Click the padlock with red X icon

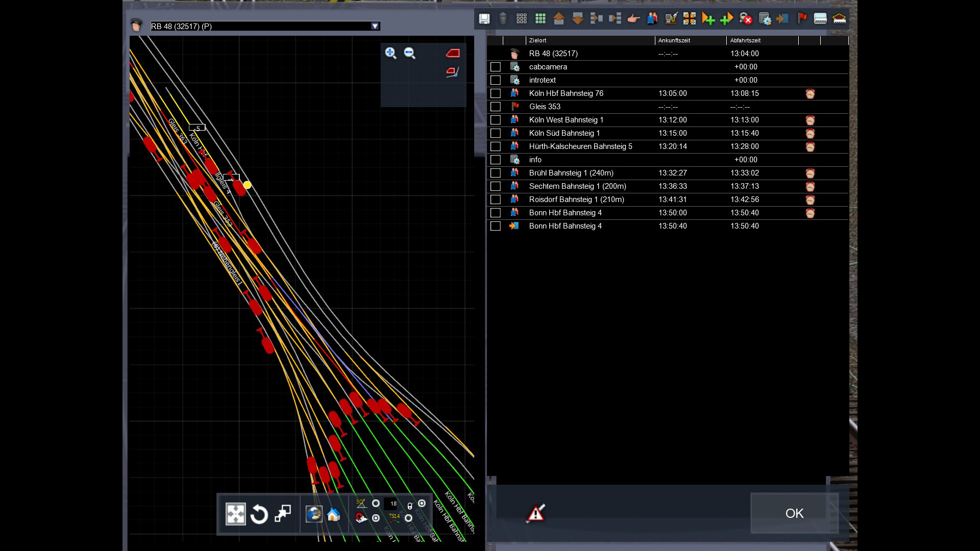coord(746,19)
